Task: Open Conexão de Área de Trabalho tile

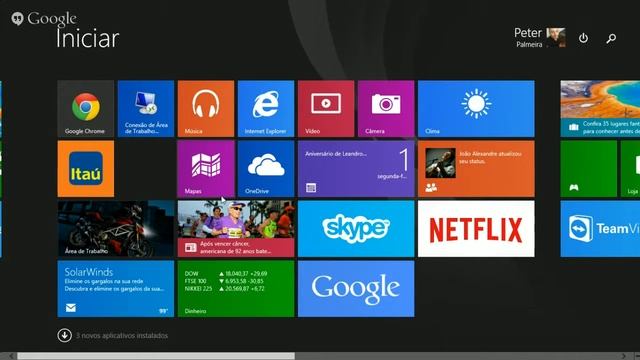Action: click(146, 109)
